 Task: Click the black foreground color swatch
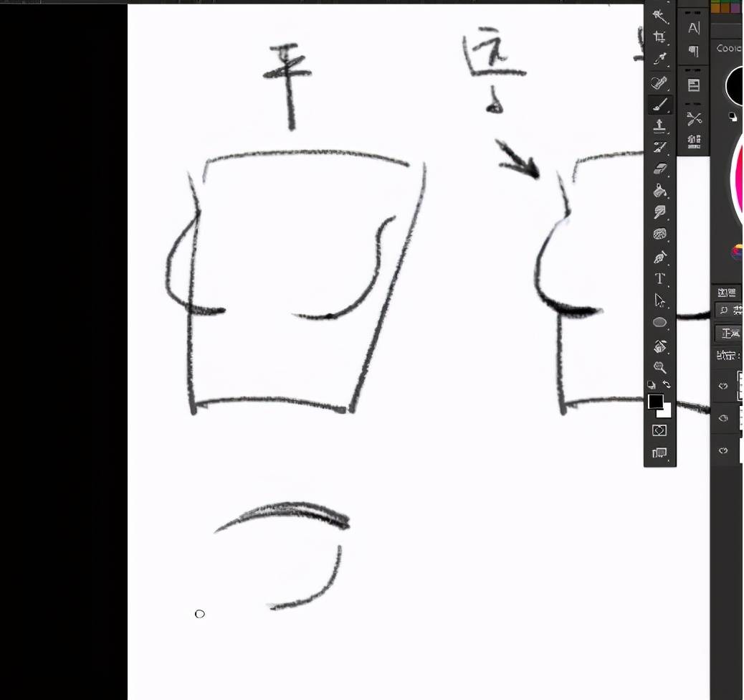(x=656, y=402)
